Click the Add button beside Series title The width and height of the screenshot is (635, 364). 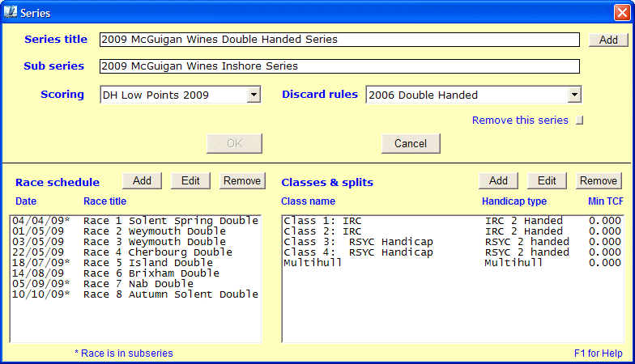[608, 40]
